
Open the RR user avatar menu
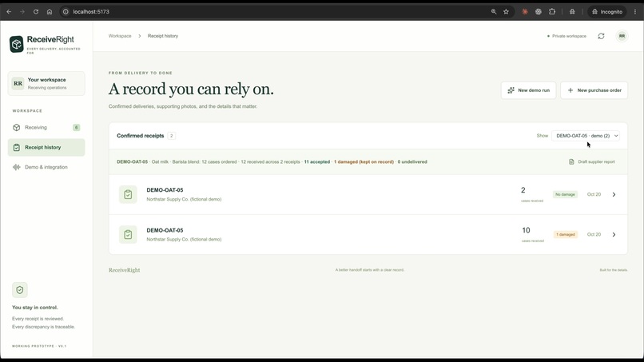point(622,36)
